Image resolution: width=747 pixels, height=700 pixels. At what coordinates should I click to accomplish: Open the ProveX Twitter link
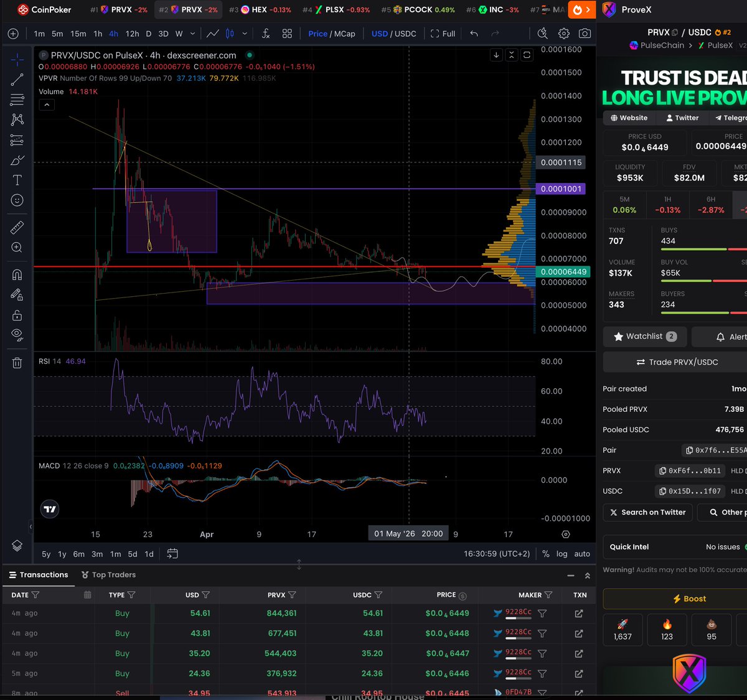click(682, 118)
